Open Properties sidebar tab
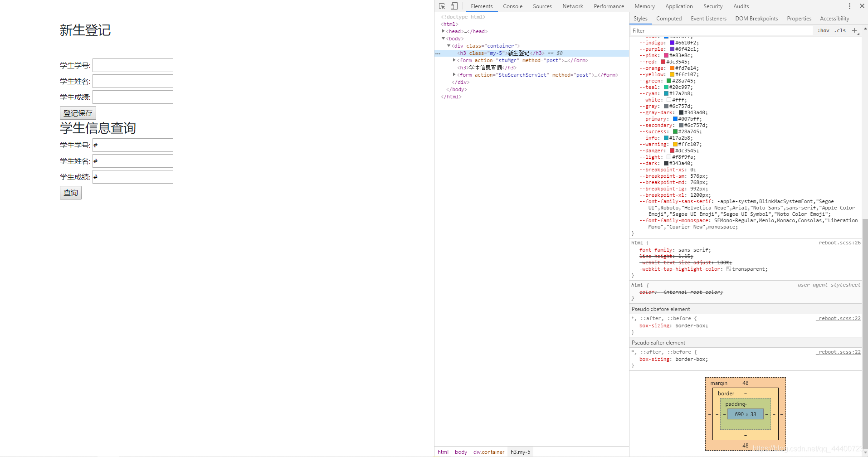Viewport: 868px width, 457px height. point(799,19)
